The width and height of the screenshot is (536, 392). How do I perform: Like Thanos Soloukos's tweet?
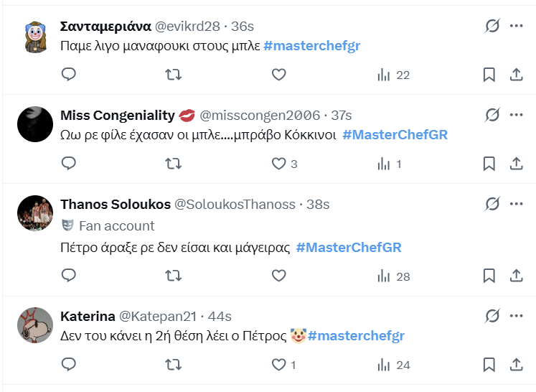tap(278, 276)
